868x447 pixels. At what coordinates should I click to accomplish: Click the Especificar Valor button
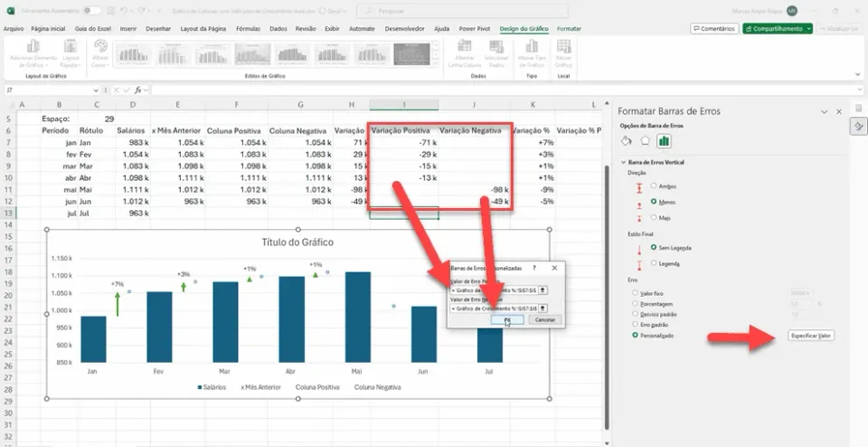pyautogui.click(x=811, y=335)
